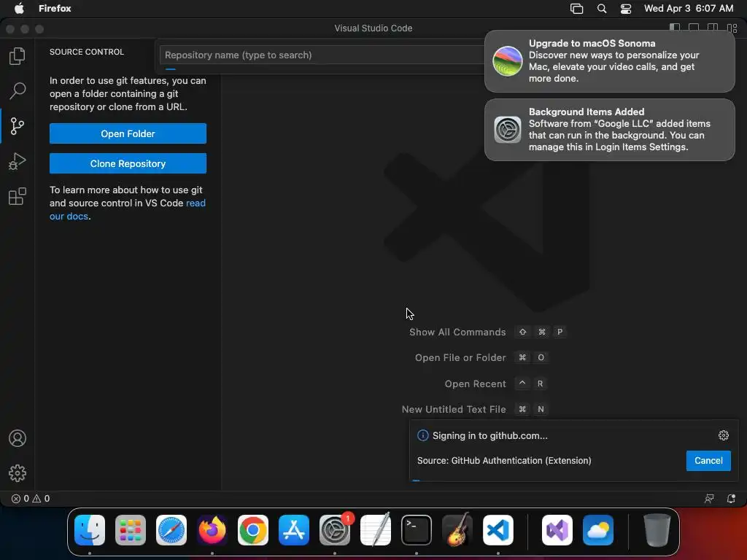This screenshot has height=560, width=747.
Task: Open the Apple menu
Action: tap(19, 9)
